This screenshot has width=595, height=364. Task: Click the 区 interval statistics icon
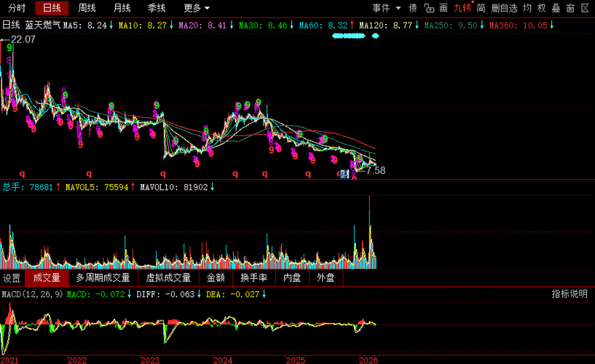585,8
